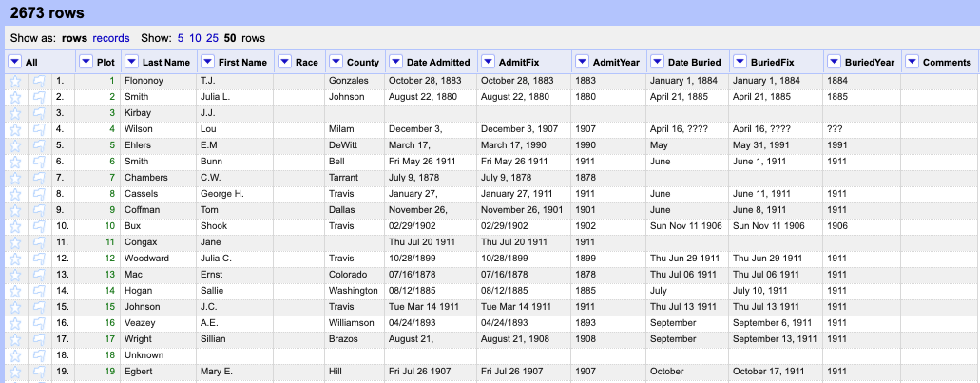Show 25 rows per page
Image resolution: width=980 pixels, height=383 pixels.
(213, 38)
